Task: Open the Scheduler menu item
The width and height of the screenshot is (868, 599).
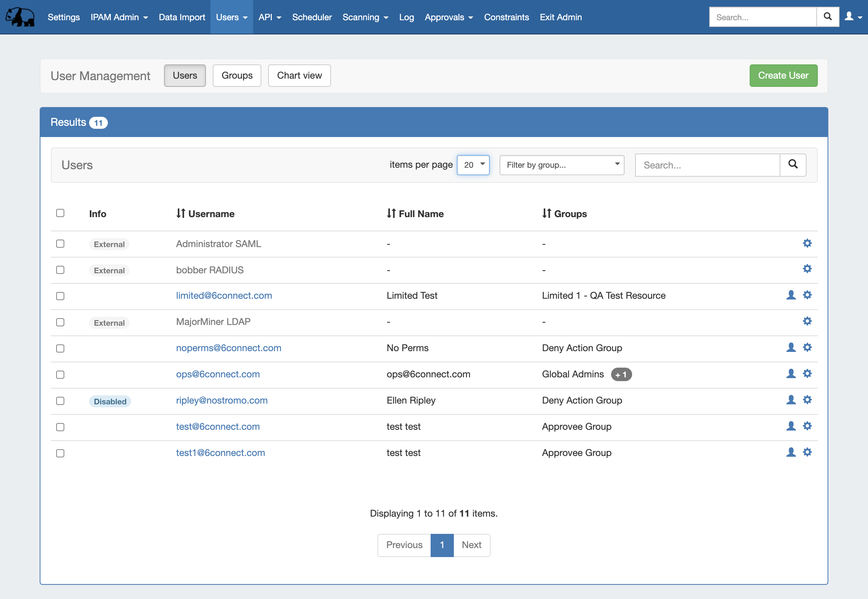Action: [x=312, y=17]
